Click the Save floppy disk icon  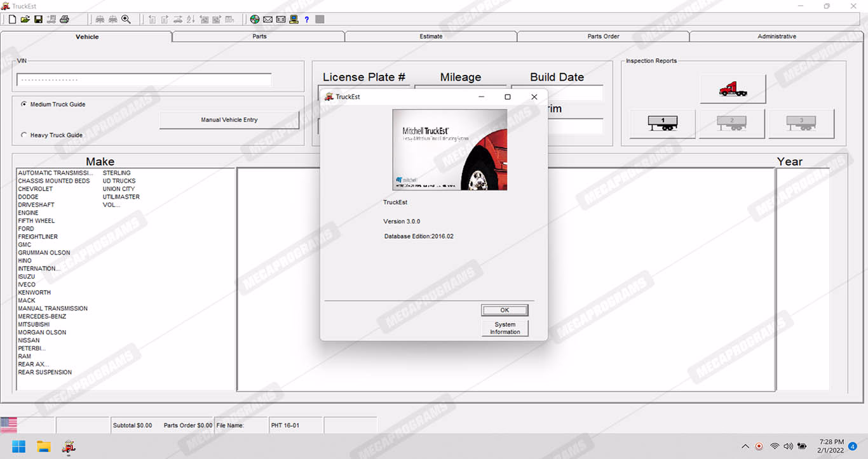38,20
